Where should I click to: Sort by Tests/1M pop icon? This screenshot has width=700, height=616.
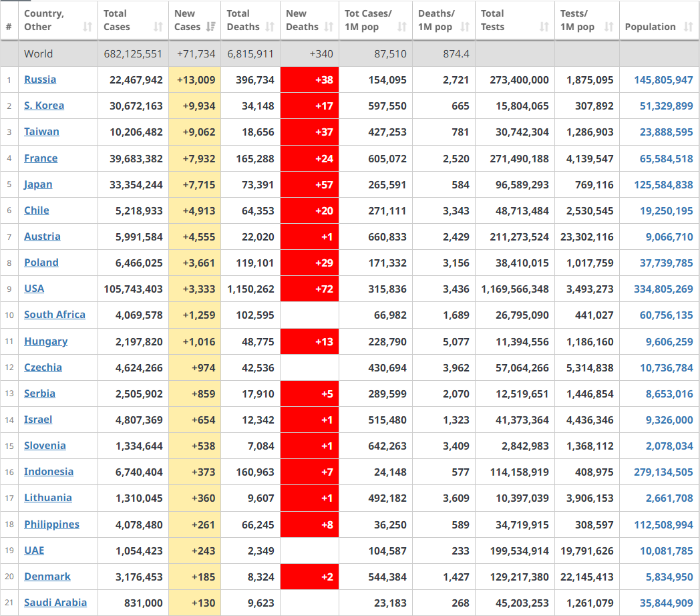[x=608, y=27]
